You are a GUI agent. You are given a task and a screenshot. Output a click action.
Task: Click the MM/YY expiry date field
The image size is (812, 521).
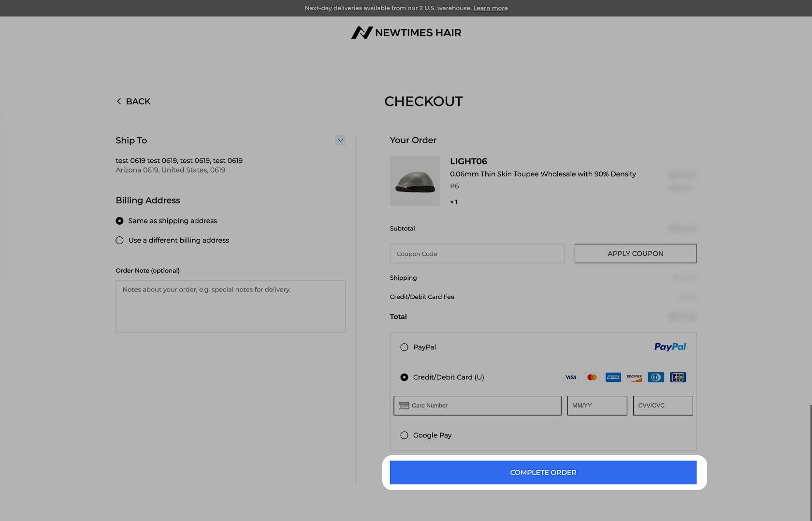[597, 405]
